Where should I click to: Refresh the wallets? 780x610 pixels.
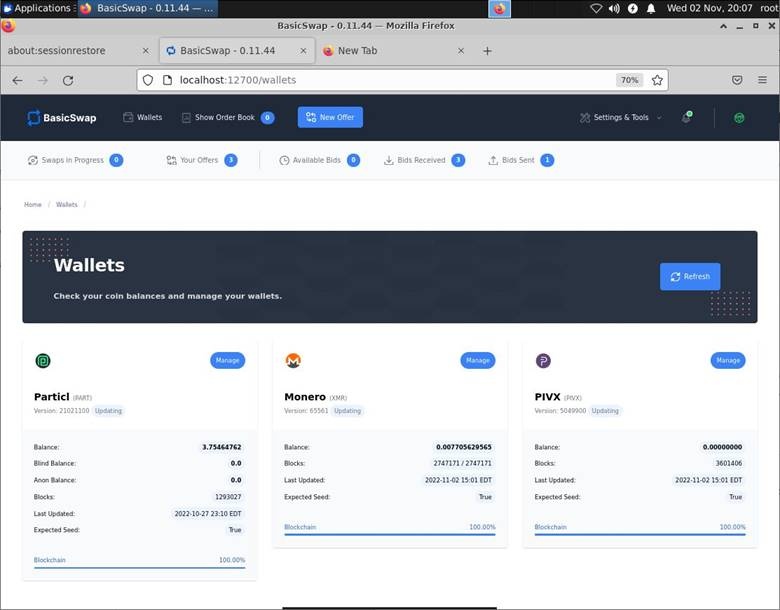point(690,277)
